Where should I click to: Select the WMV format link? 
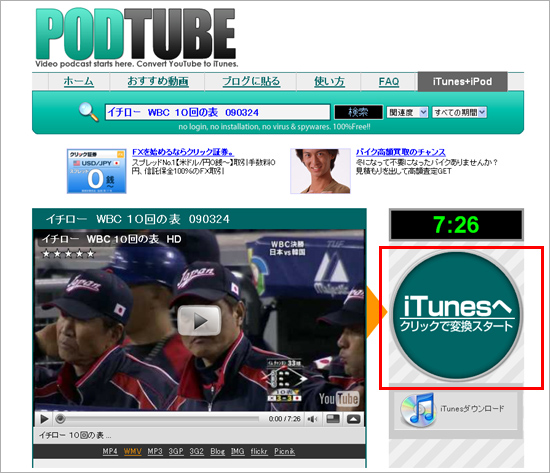coord(133,451)
